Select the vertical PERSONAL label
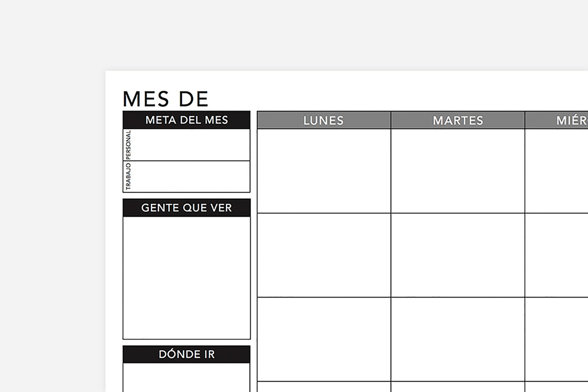The width and height of the screenshot is (588, 392). [x=128, y=145]
